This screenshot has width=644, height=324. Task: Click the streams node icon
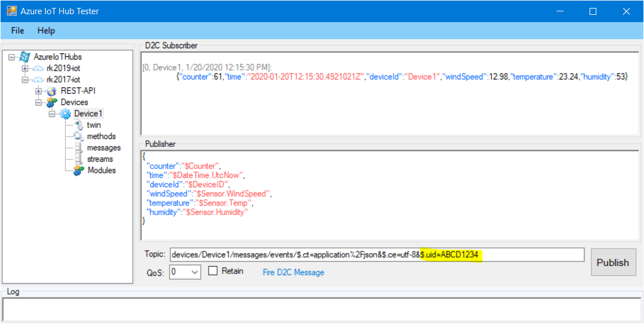coord(78,159)
